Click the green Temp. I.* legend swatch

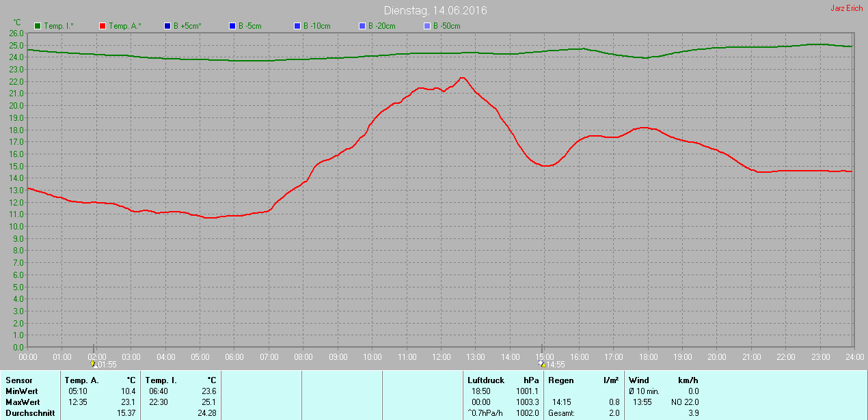(x=38, y=26)
